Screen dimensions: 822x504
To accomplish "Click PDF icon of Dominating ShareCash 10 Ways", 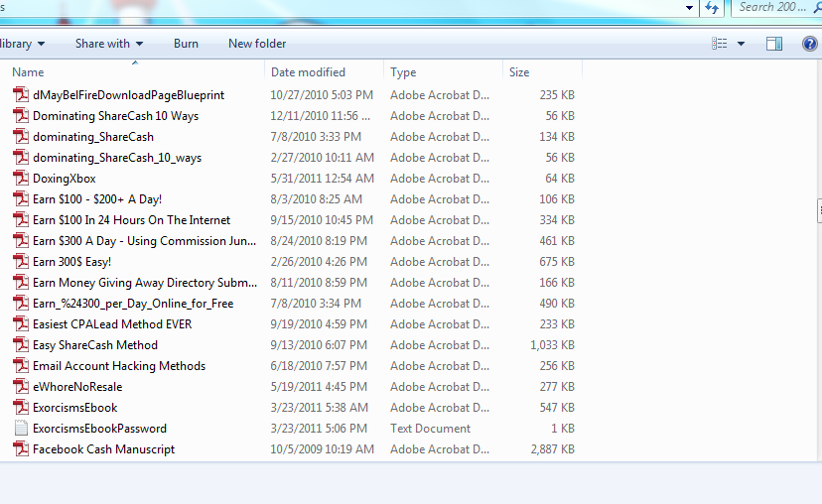I will (x=21, y=116).
